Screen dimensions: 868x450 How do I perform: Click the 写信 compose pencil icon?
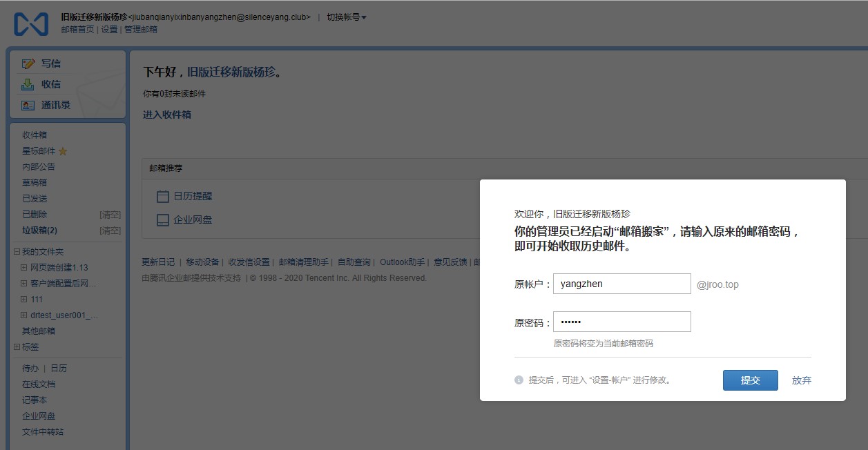[28, 63]
